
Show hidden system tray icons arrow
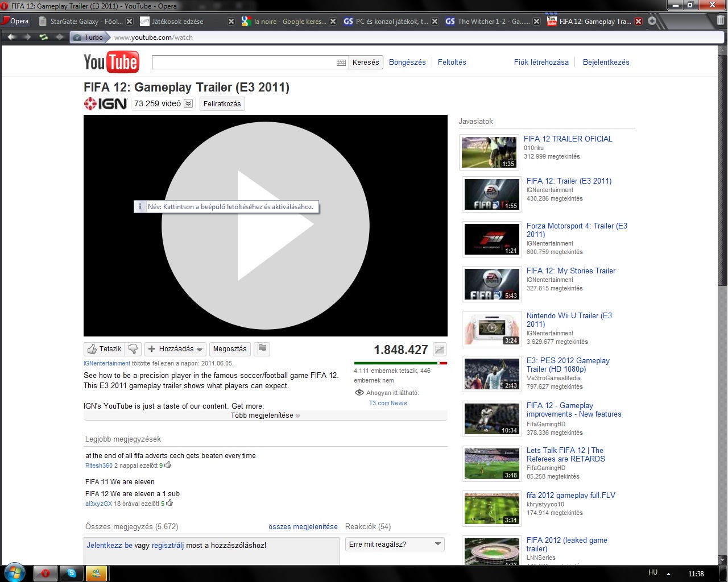coord(668,573)
